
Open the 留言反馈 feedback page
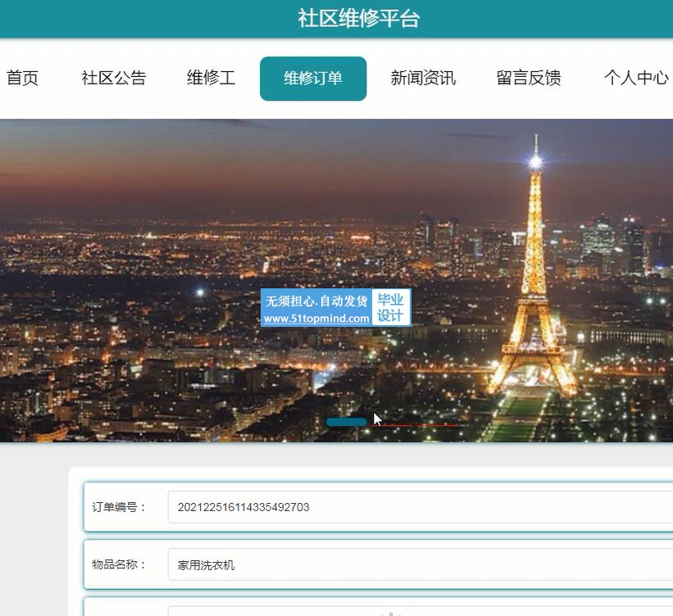tap(529, 78)
